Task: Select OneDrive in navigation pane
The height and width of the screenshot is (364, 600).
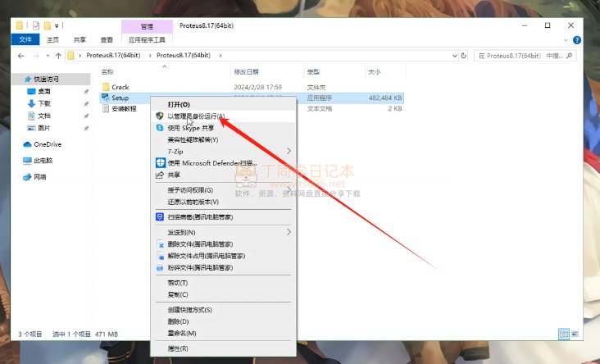Action: pyautogui.click(x=48, y=144)
